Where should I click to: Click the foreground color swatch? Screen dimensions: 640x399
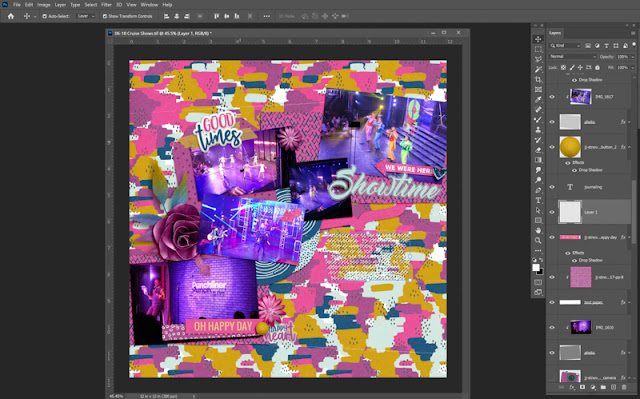(536, 268)
